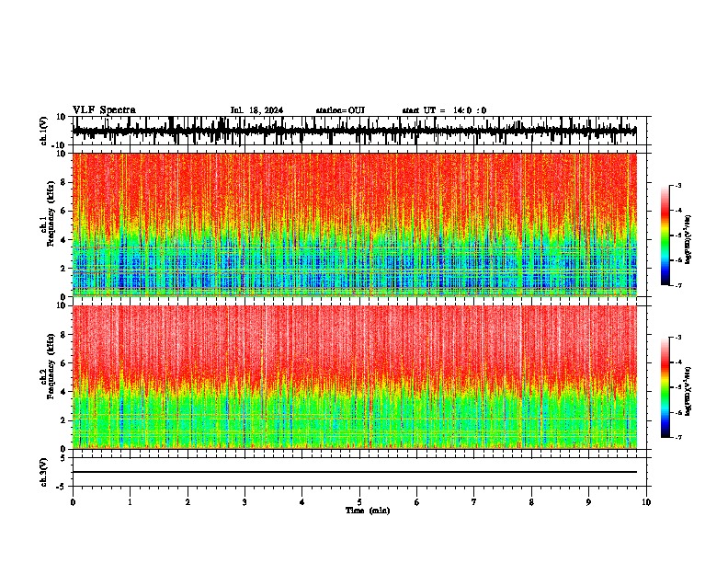
Task: Click the ch.2 color scale bar
Action: click(x=665, y=387)
